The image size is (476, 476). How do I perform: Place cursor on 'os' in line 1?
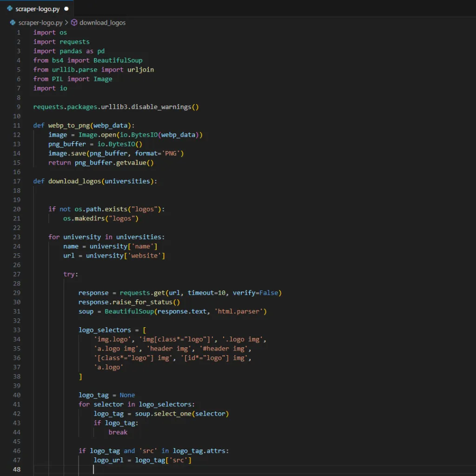click(63, 33)
